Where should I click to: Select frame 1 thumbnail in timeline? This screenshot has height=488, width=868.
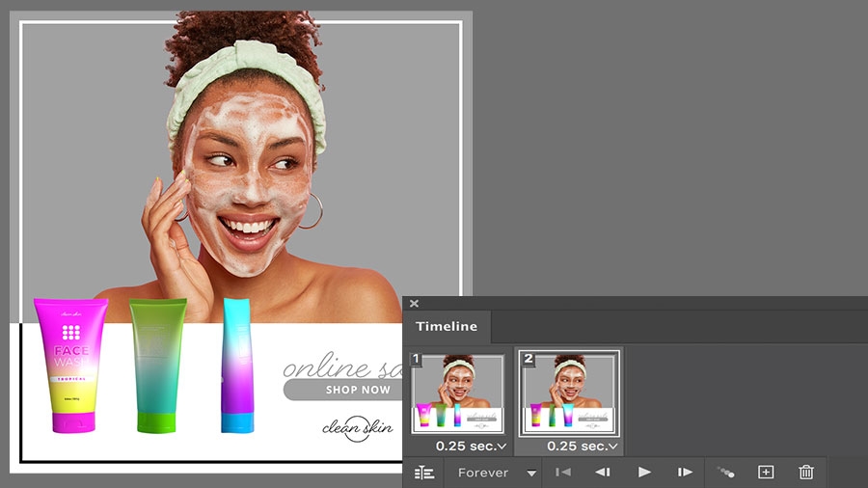pos(458,393)
